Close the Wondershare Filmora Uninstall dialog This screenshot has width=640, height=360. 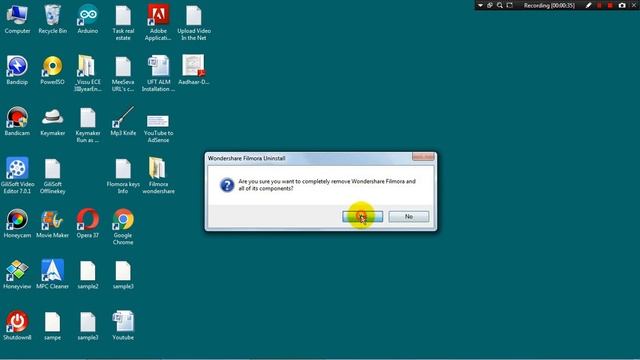423,157
